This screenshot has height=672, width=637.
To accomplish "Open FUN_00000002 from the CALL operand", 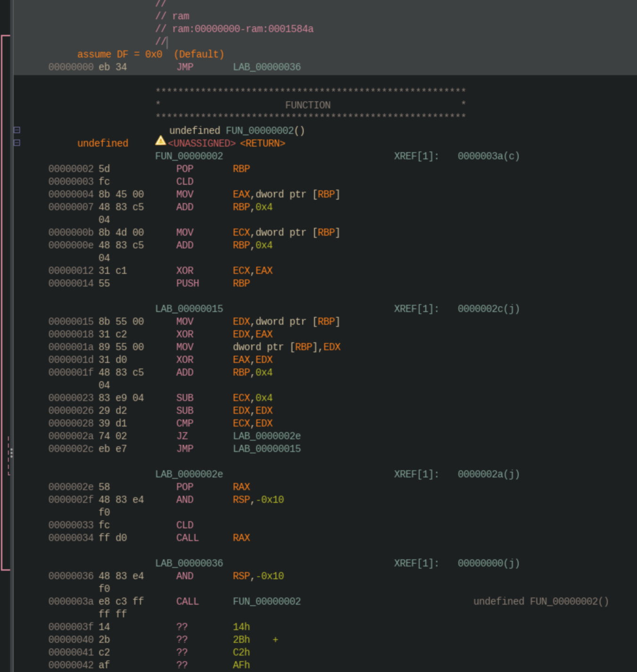I will tap(266, 601).
